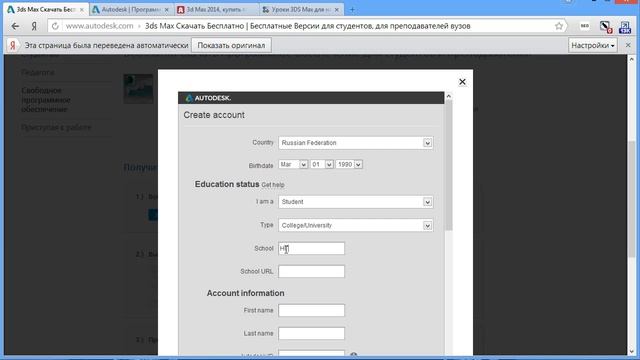Focus the School text field
The height and width of the screenshot is (360, 640).
click(x=311, y=249)
